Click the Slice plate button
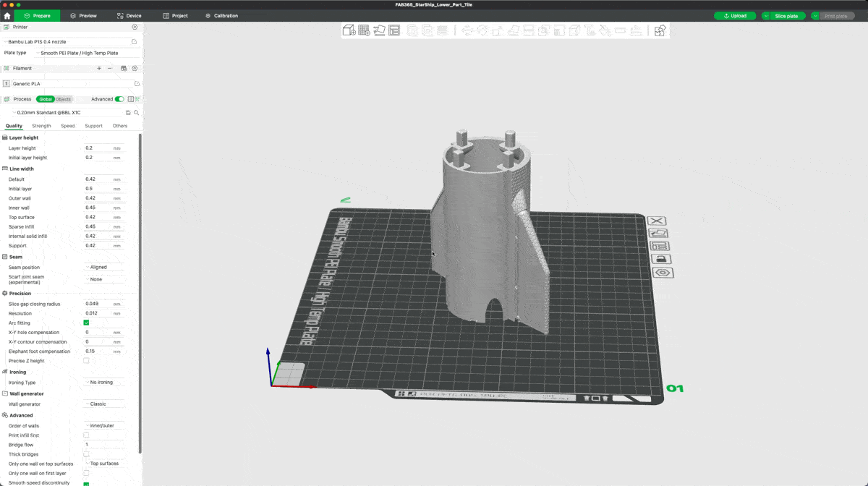Viewport: 868px width, 486px height. tap(785, 15)
